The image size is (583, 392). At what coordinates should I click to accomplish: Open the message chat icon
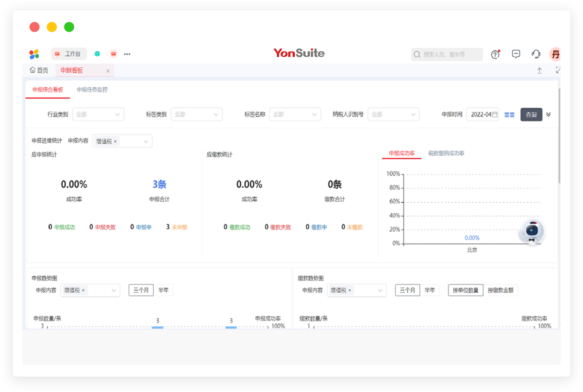(x=516, y=54)
